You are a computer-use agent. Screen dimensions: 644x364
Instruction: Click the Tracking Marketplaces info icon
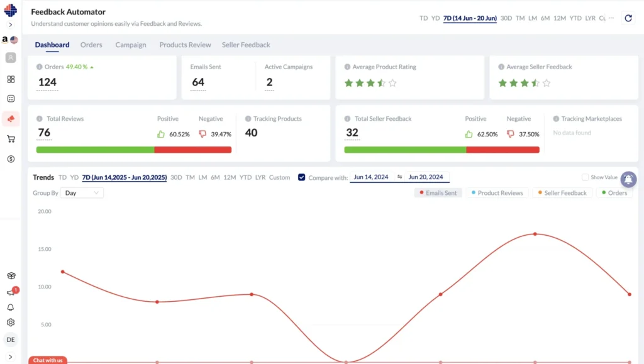(556, 119)
